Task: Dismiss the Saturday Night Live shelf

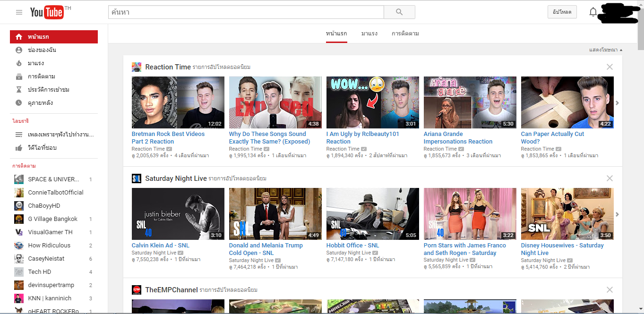Action: (x=610, y=178)
